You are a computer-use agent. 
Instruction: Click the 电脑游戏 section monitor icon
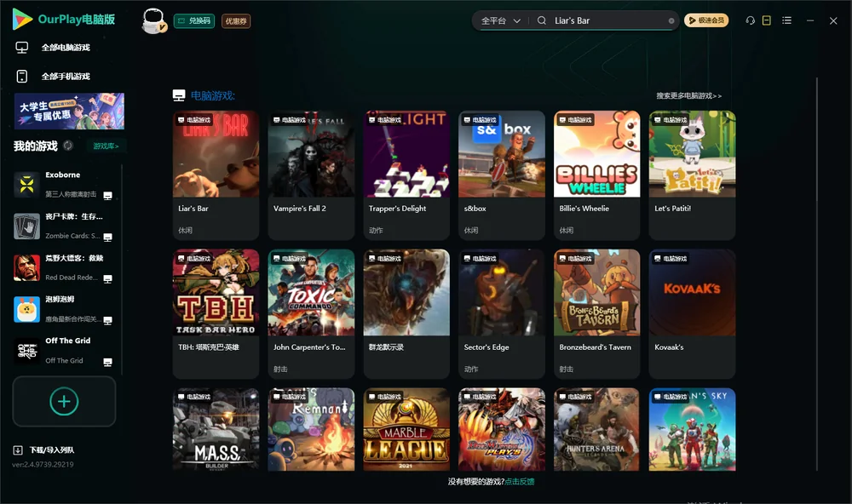tap(179, 95)
